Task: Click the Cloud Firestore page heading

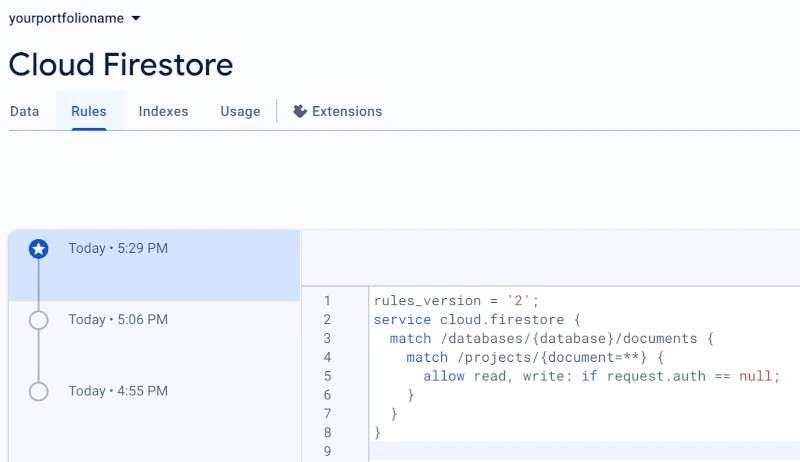Action: pos(121,65)
